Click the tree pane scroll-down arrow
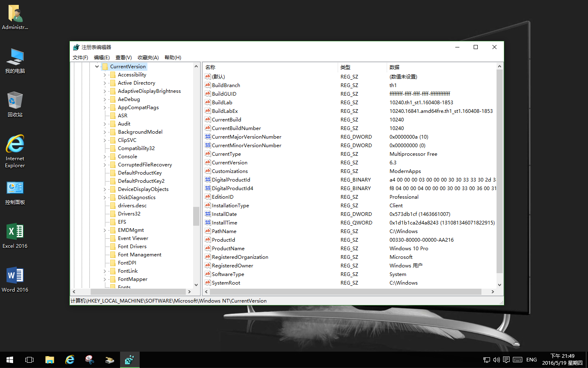This screenshot has width=588, height=368. [x=196, y=285]
